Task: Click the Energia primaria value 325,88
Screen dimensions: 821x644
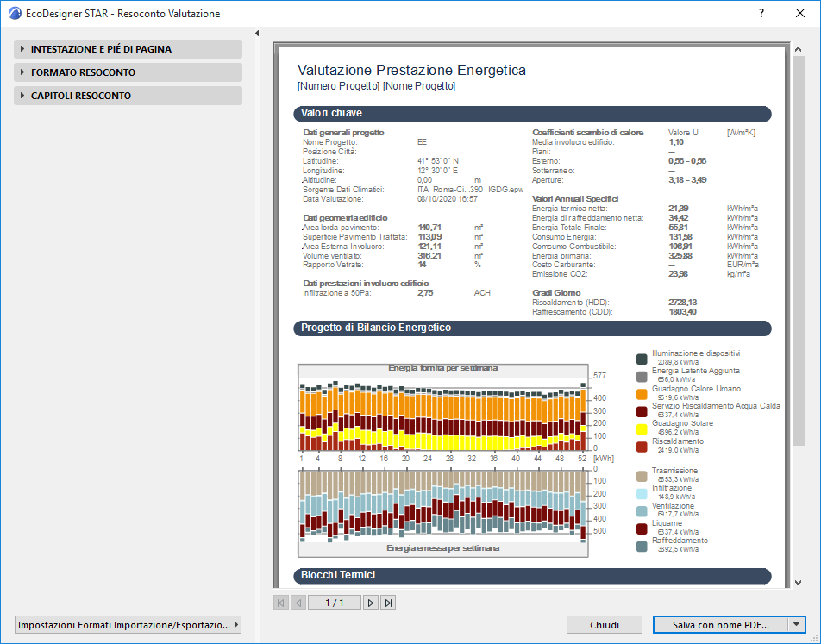Action: coord(680,255)
